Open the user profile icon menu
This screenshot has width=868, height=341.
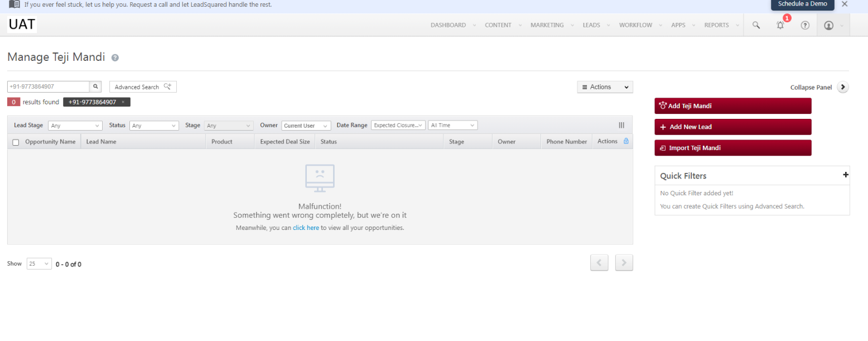coord(828,25)
